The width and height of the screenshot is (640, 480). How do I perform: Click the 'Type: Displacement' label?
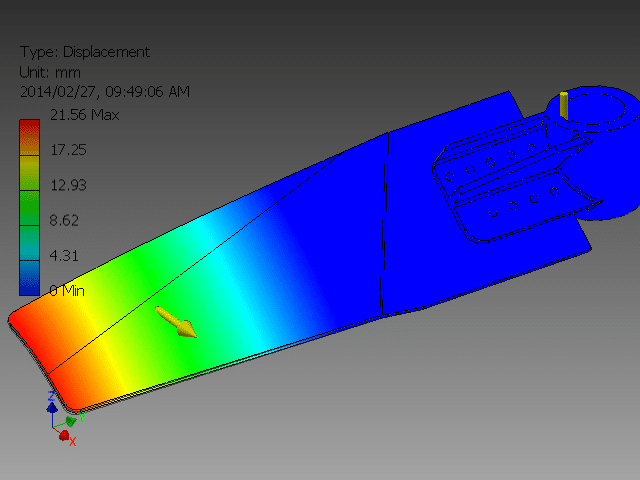pos(84,52)
